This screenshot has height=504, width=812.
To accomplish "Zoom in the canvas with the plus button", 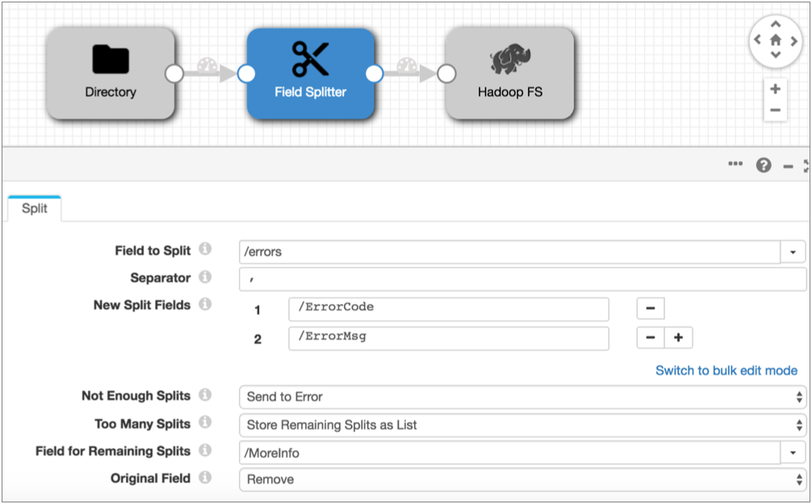I will click(775, 89).
